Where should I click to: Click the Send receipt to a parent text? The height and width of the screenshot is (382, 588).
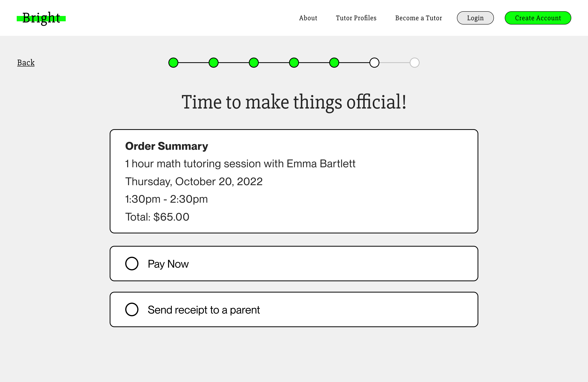point(204,310)
